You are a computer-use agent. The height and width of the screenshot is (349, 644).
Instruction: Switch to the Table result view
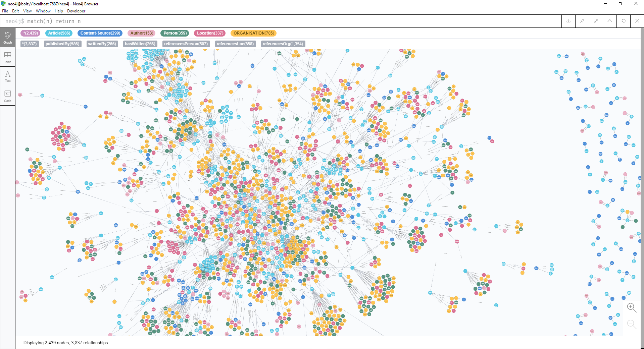[x=7, y=57]
